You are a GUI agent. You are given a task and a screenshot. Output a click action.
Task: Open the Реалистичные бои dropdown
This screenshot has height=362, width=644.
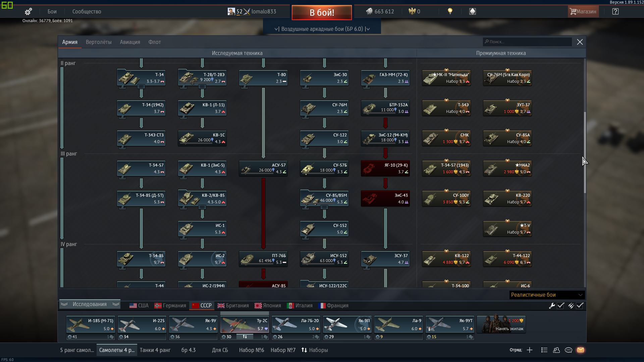547,295
